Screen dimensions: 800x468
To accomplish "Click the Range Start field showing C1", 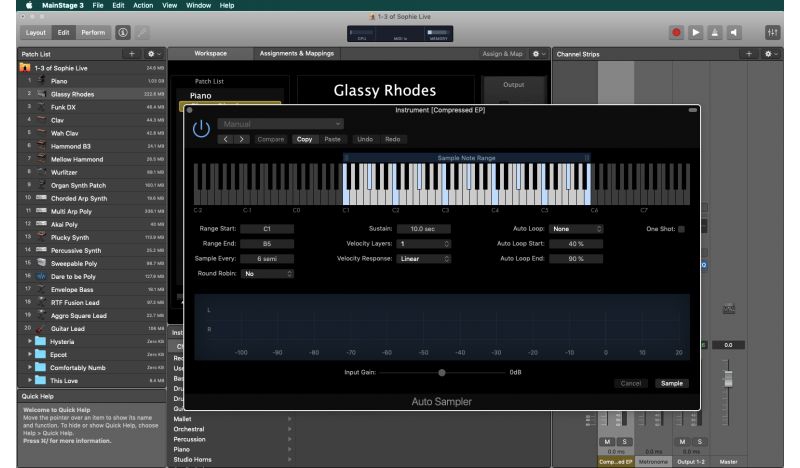I will point(267,229).
